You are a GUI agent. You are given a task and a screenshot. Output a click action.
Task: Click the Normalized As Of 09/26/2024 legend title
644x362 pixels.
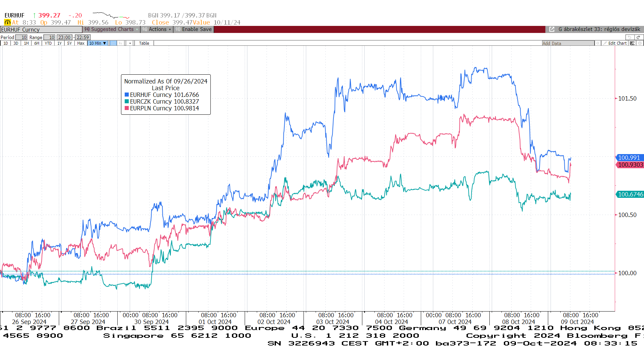166,81
